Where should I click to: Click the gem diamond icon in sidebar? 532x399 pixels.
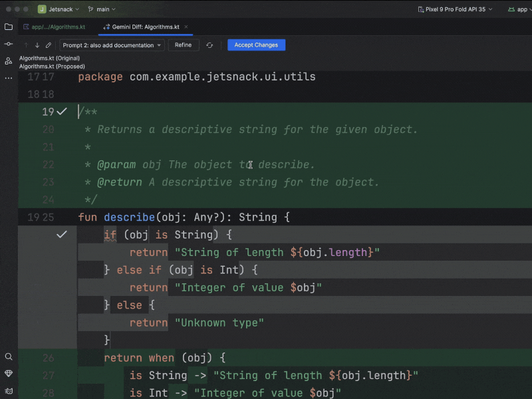coord(9,374)
